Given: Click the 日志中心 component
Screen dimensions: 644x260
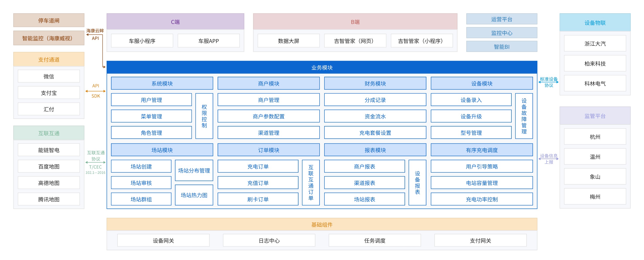Looking at the screenshot, I should [x=269, y=240].
